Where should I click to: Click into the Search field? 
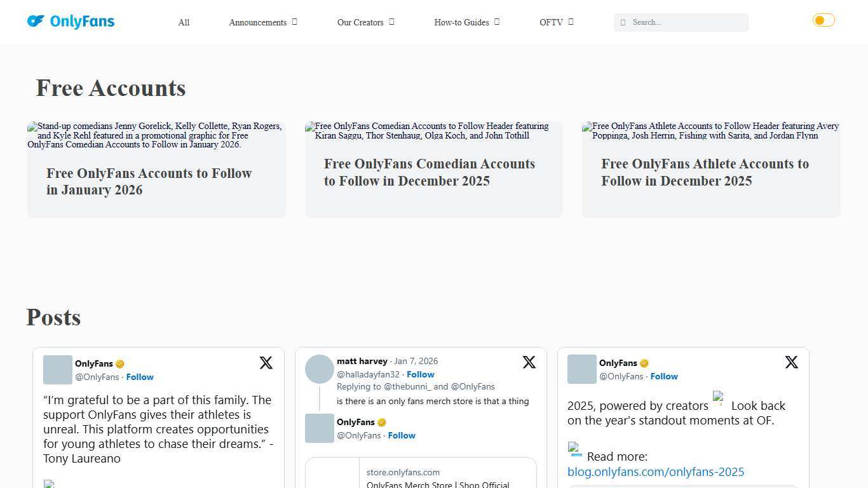[686, 22]
